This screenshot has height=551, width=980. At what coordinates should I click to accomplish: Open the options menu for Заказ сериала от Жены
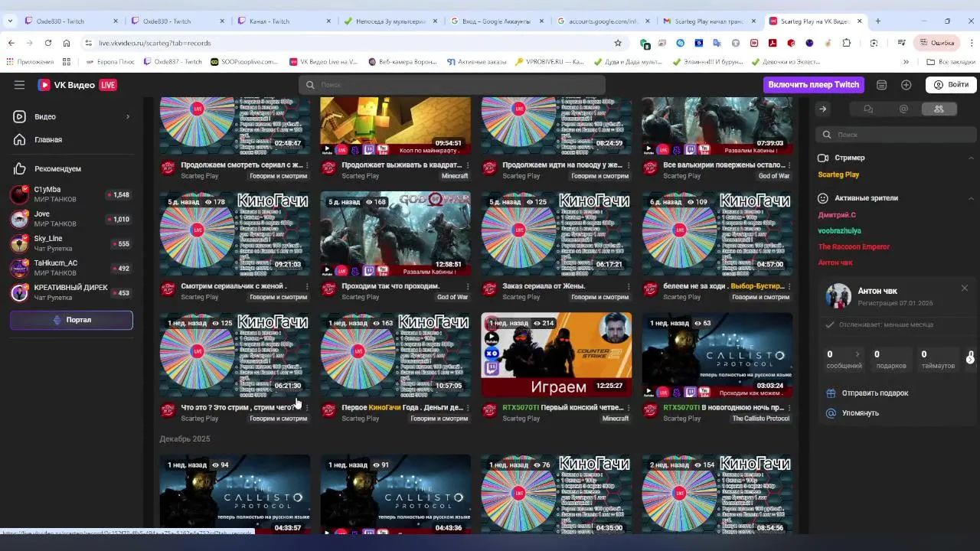click(629, 286)
